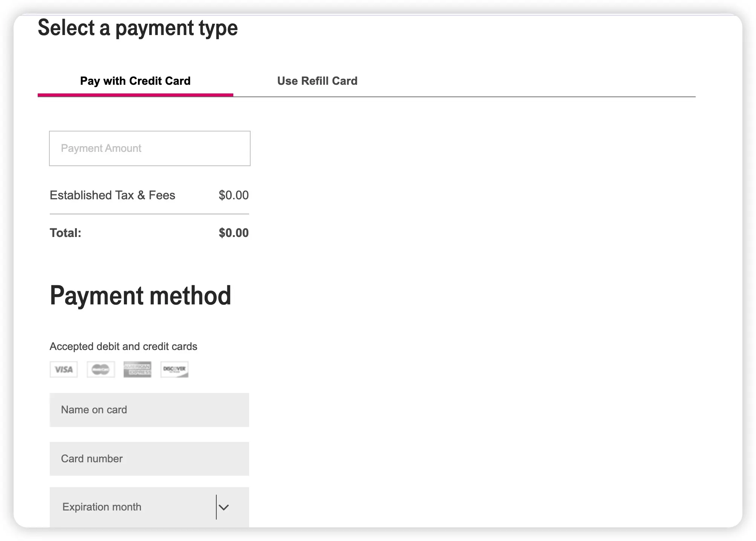Click Established Tax & Fees label

click(112, 195)
